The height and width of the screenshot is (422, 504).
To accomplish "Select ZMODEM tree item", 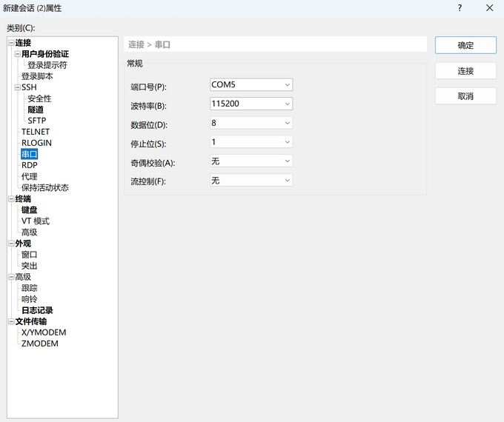I will click(x=40, y=344).
